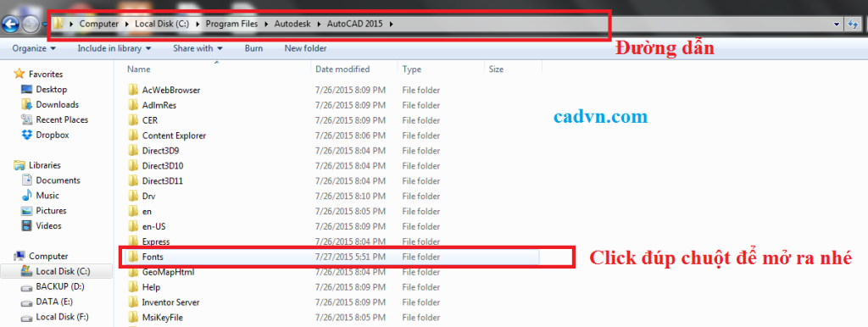This screenshot has width=868, height=327.
Task: Select the Direct3D10 folder icon
Action: [x=133, y=165]
